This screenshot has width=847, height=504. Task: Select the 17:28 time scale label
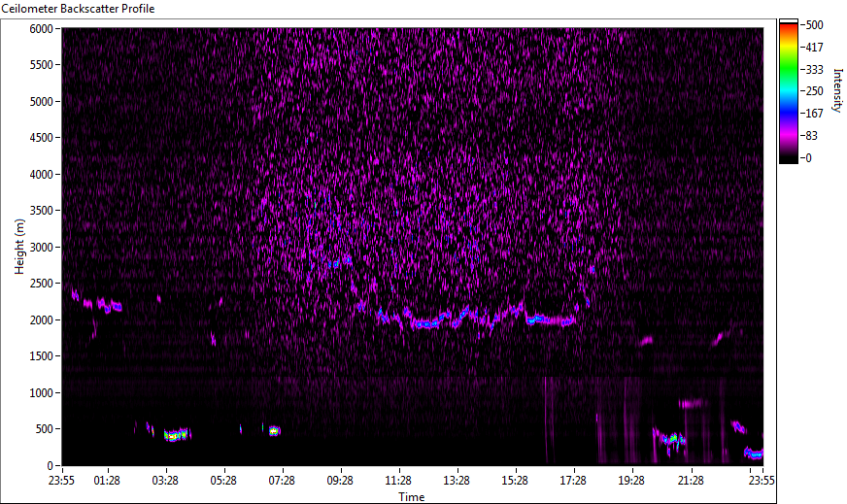click(573, 480)
